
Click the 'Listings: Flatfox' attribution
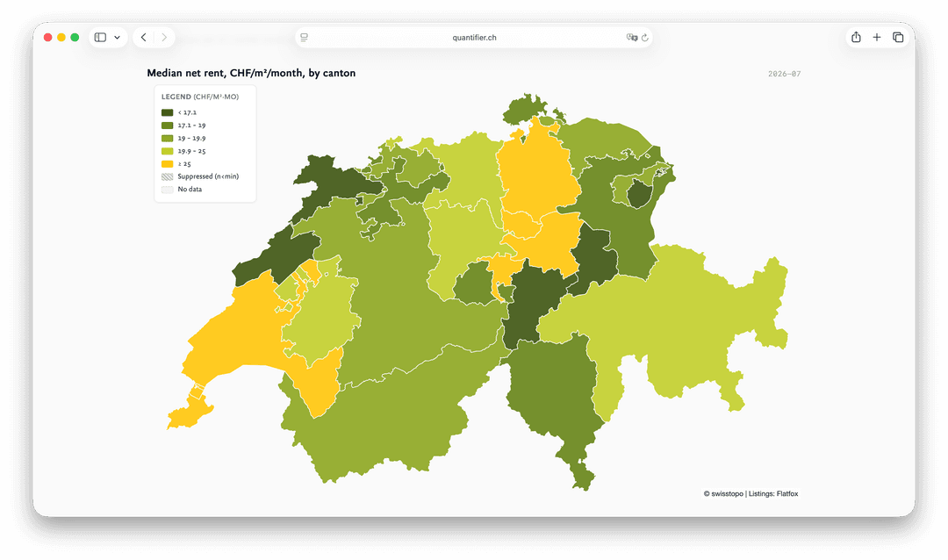(773, 493)
